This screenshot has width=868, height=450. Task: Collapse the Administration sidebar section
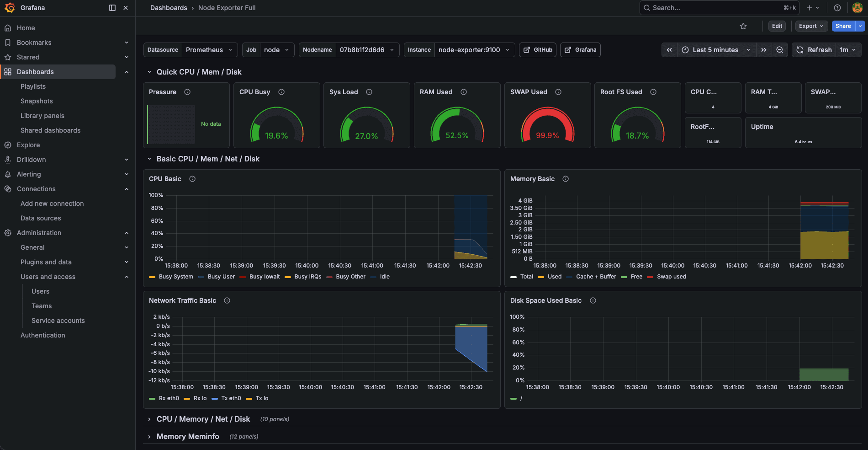point(127,233)
